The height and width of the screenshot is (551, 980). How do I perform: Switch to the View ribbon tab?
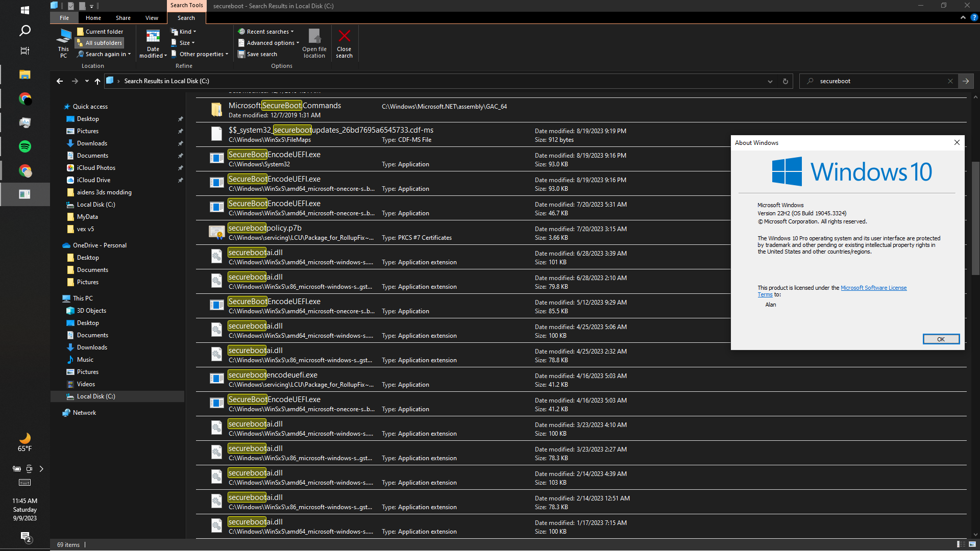point(152,18)
